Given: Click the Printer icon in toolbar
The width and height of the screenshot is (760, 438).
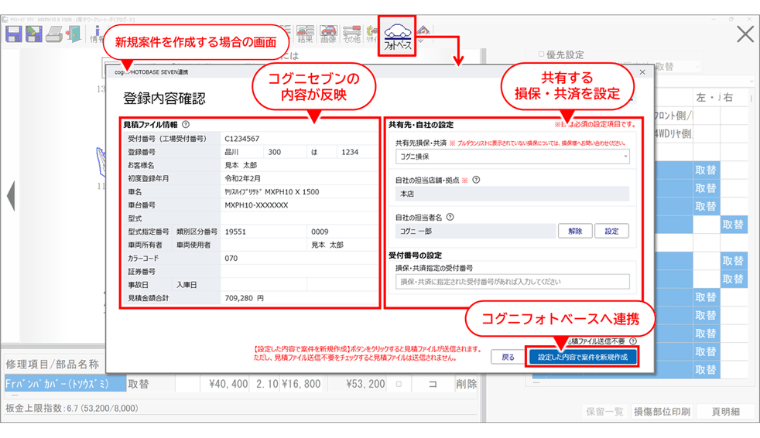Looking at the screenshot, I should (54, 35).
